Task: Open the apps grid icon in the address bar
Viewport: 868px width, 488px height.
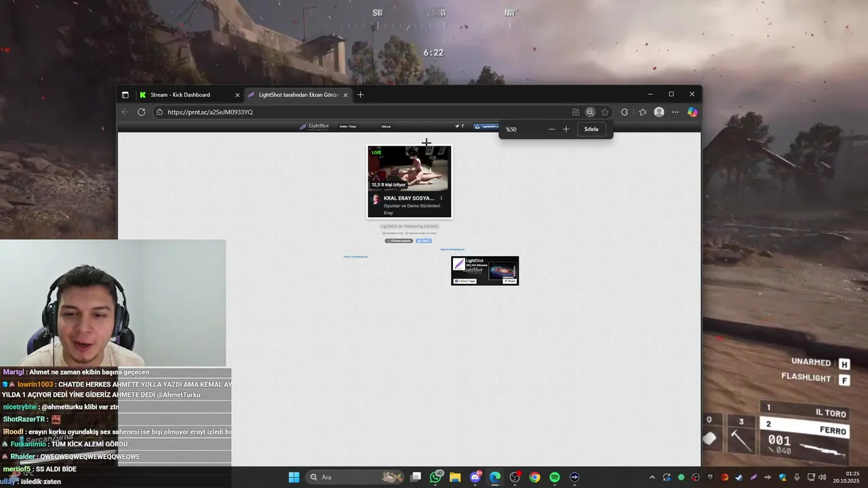Action: [576, 112]
